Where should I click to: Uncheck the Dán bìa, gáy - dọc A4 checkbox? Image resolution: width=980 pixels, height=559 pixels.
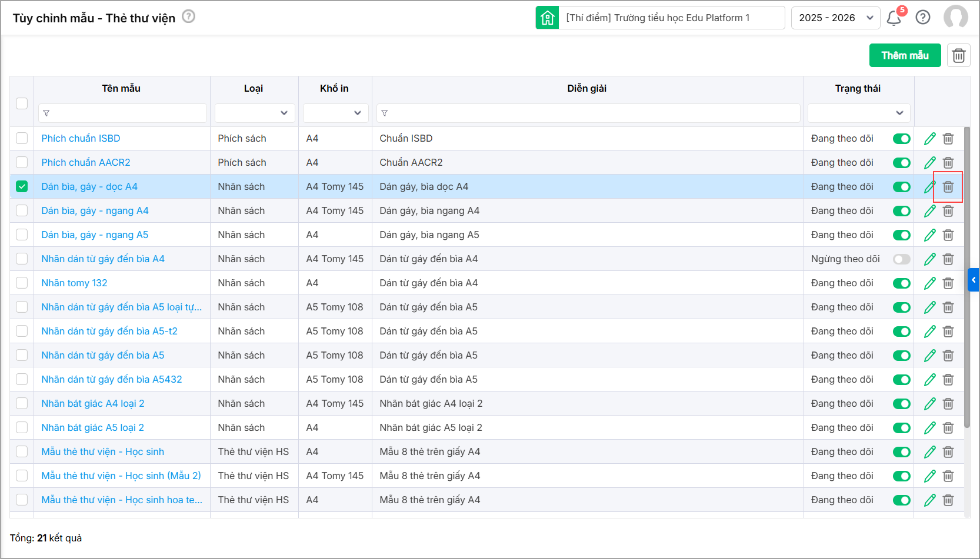[22, 186]
